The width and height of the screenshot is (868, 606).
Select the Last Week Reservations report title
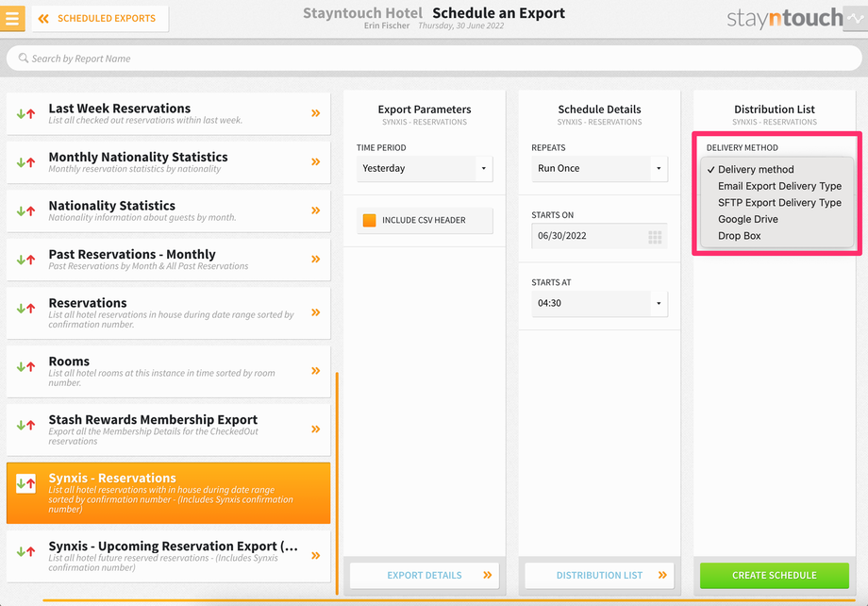tap(120, 108)
